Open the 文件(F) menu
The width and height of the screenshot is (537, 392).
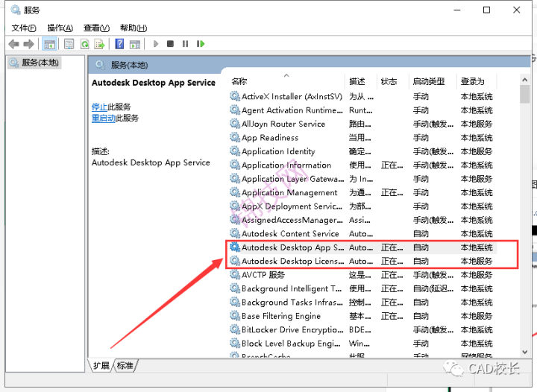click(x=24, y=28)
